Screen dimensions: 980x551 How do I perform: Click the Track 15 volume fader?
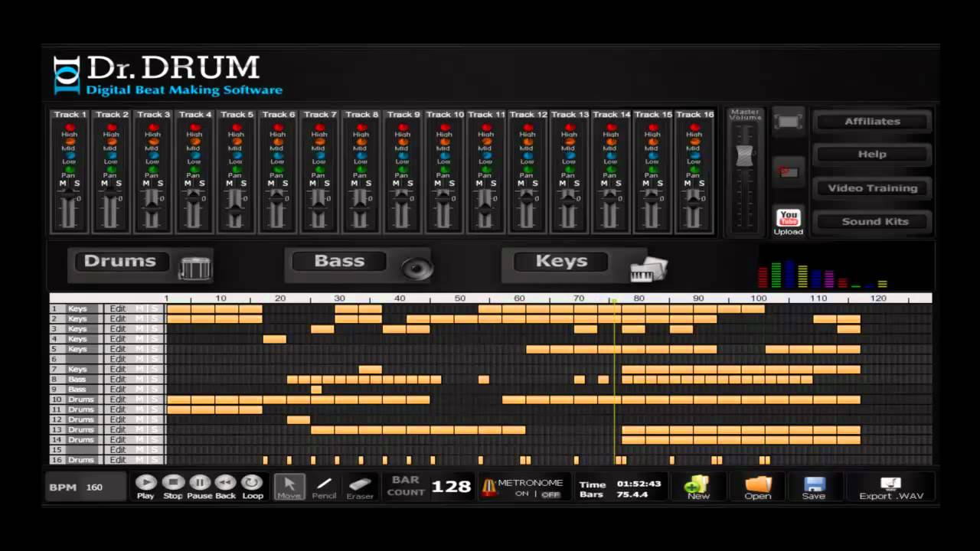tap(652, 197)
